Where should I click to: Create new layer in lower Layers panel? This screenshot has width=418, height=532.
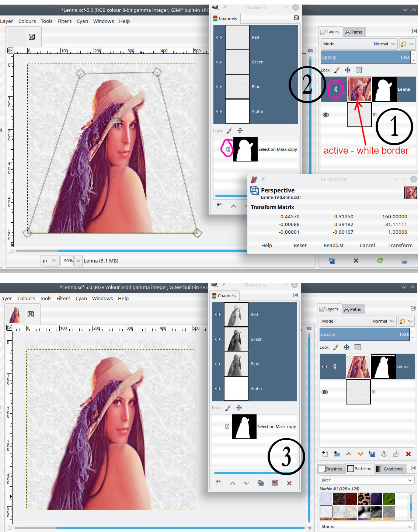[325, 454]
